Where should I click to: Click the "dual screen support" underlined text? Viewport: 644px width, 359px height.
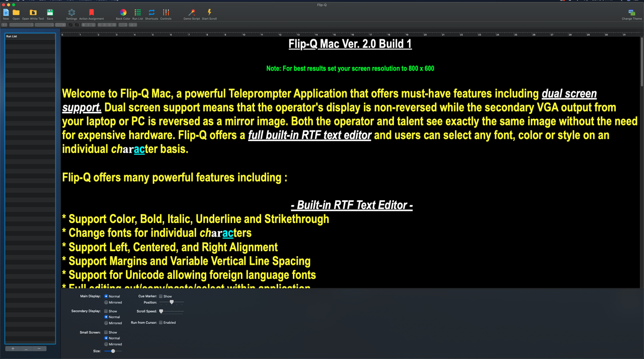click(x=569, y=94)
